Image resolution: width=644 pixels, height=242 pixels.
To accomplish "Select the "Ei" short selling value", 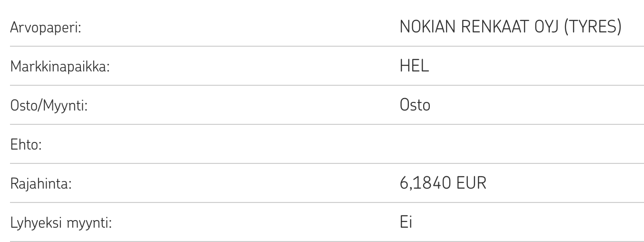I will click(x=406, y=222).
